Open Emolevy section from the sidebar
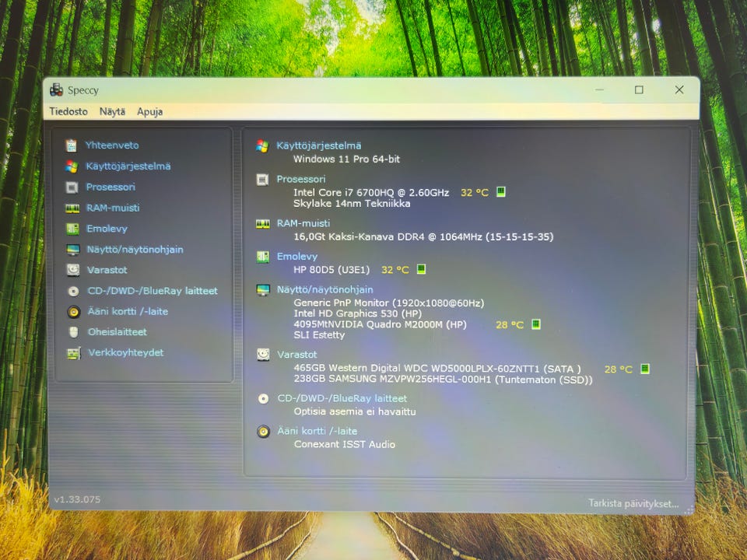The height and width of the screenshot is (560, 747). [107, 229]
